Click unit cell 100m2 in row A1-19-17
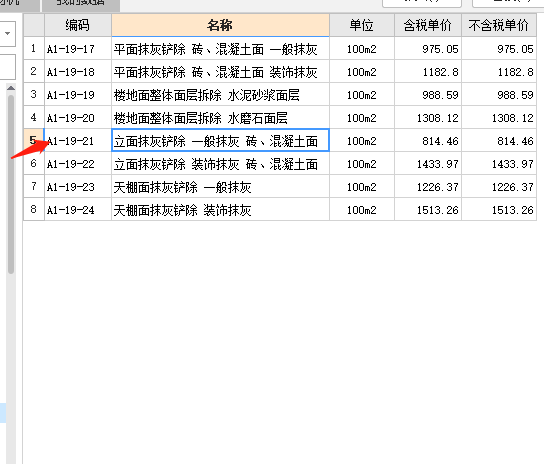This screenshot has width=544, height=464. click(362, 49)
